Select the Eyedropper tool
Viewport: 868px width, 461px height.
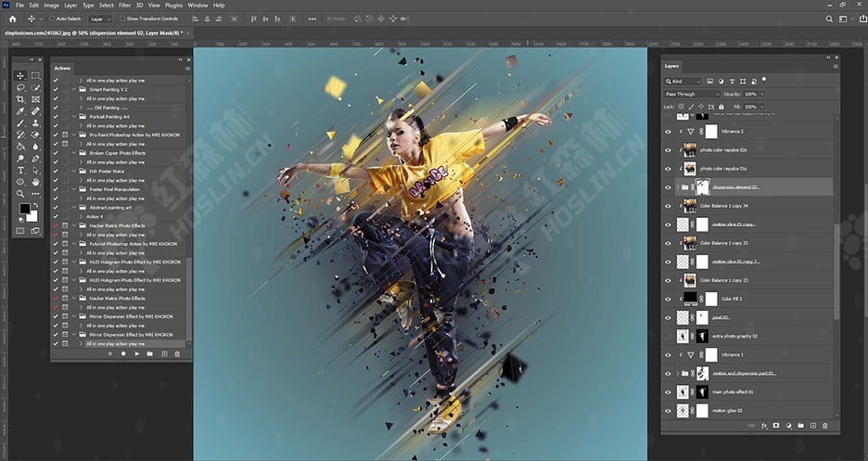point(20,111)
